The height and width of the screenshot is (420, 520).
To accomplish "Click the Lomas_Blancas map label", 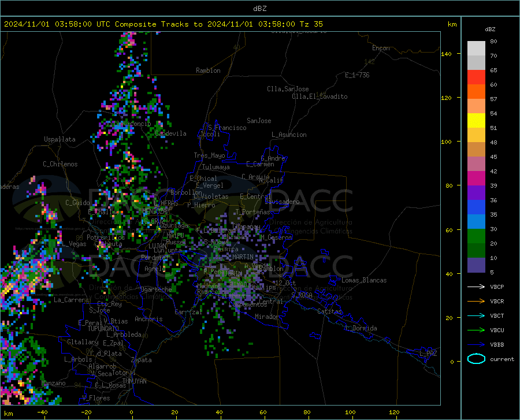I will [x=364, y=280].
